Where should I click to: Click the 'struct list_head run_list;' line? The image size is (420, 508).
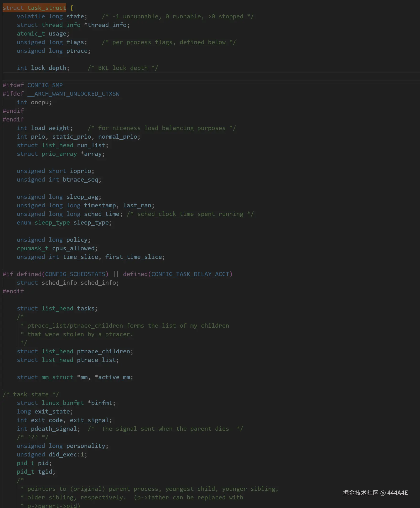tap(63, 145)
